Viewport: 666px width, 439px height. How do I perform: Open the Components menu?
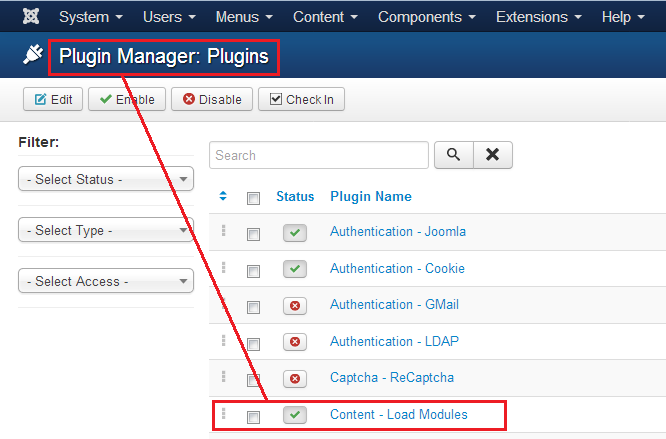(x=427, y=17)
